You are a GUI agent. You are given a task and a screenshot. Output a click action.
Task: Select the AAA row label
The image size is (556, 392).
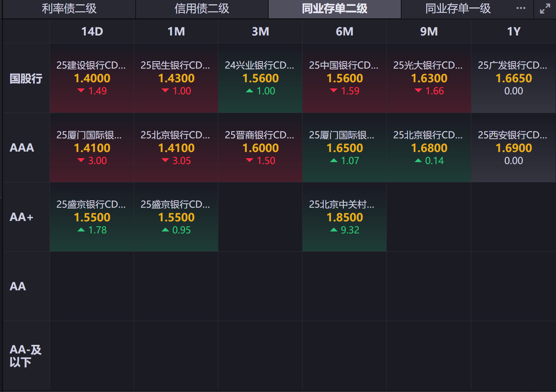(22, 148)
